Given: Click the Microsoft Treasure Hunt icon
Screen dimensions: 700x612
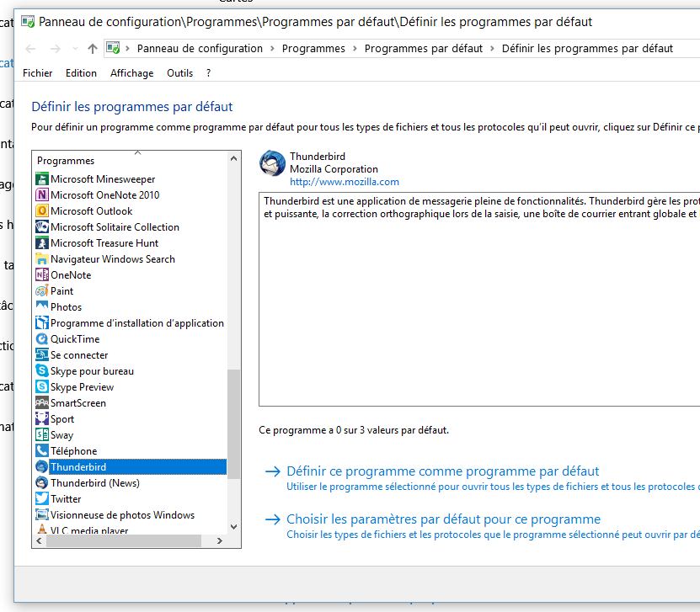Looking at the screenshot, I should click(41, 243).
